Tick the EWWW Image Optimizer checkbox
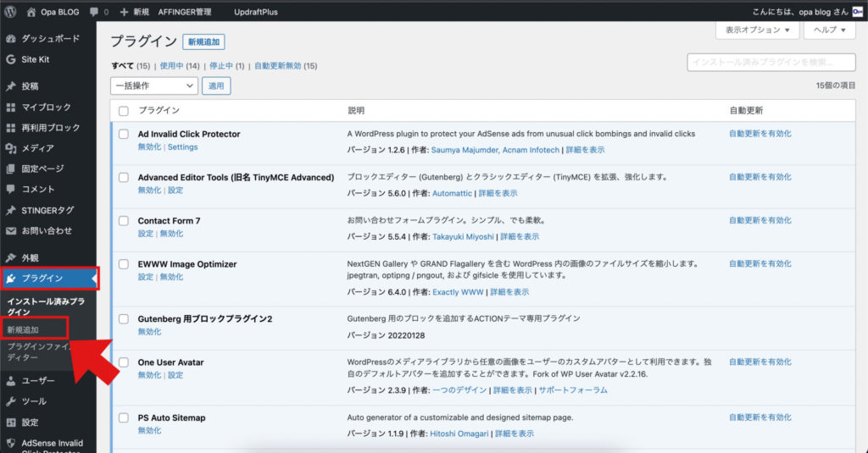868x453 pixels. tap(124, 264)
